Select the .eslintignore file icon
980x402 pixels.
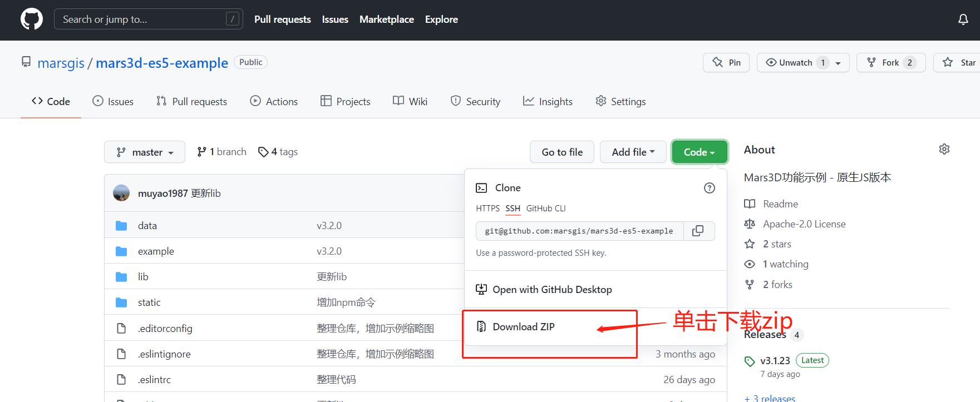pyautogui.click(x=121, y=354)
